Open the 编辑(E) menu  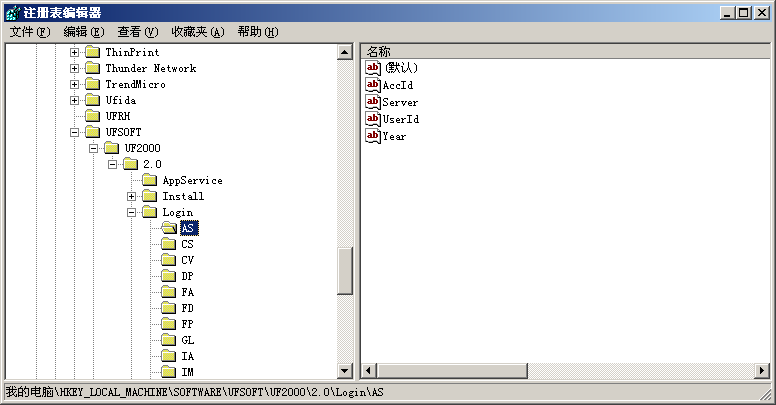click(x=84, y=32)
